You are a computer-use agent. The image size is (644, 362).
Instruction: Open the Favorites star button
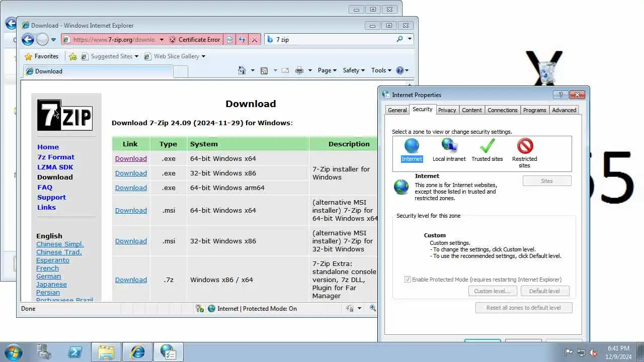coord(41,56)
